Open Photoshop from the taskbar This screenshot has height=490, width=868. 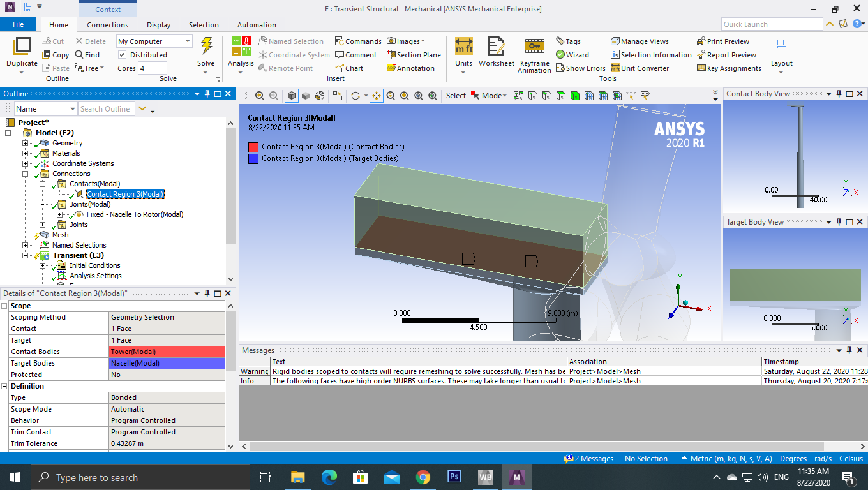(x=454, y=477)
